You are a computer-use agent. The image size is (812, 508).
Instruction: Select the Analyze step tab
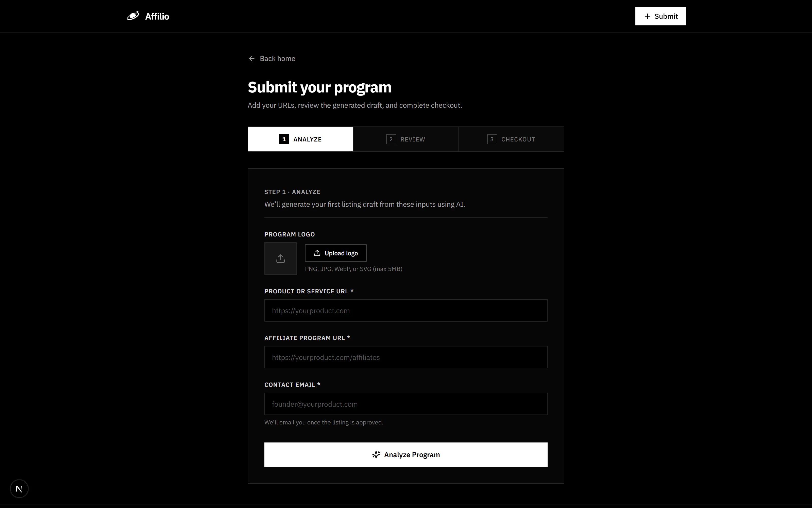coord(300,139)
